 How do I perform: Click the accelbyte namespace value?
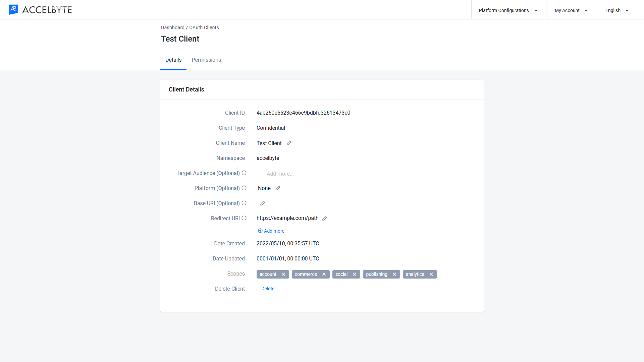(x=268, y=158)
